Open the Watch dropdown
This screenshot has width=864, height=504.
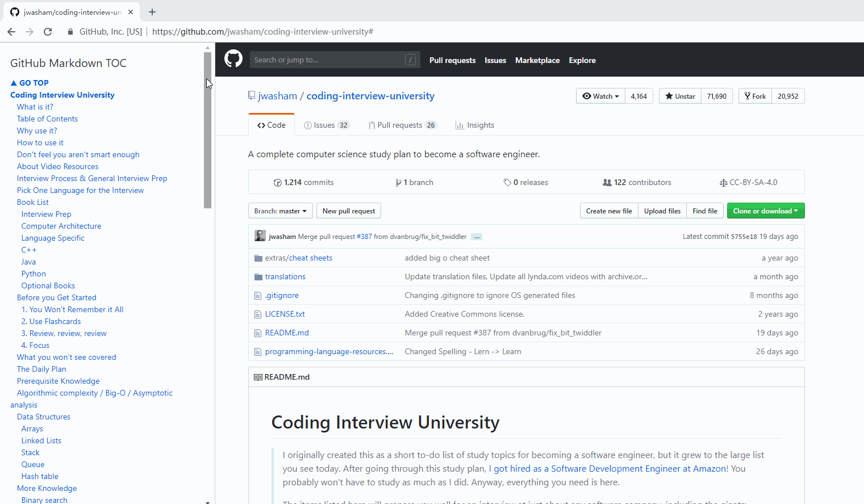[600, 96]
